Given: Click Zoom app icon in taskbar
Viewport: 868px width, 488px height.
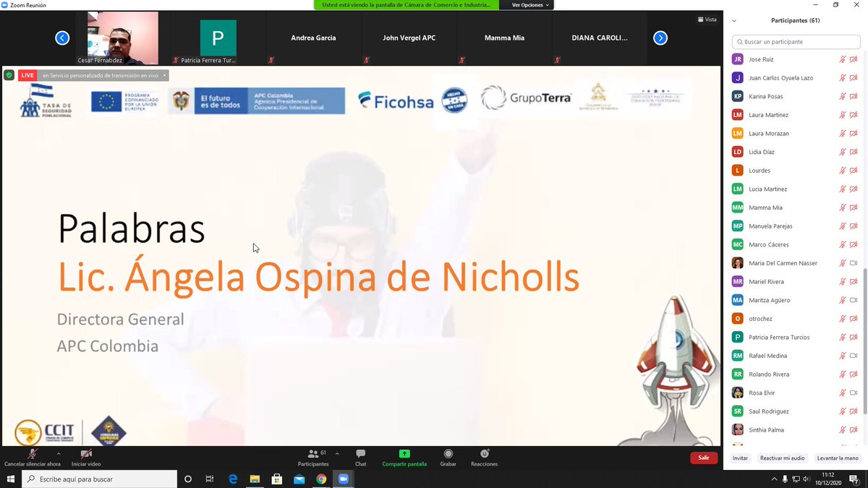Looking at the screenshot, I should [x=343, y=479].
